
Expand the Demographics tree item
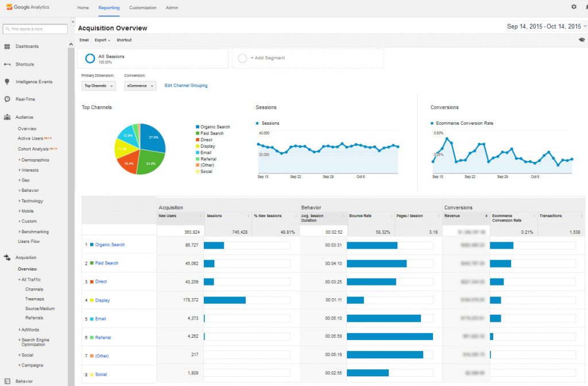click(35, 160)
